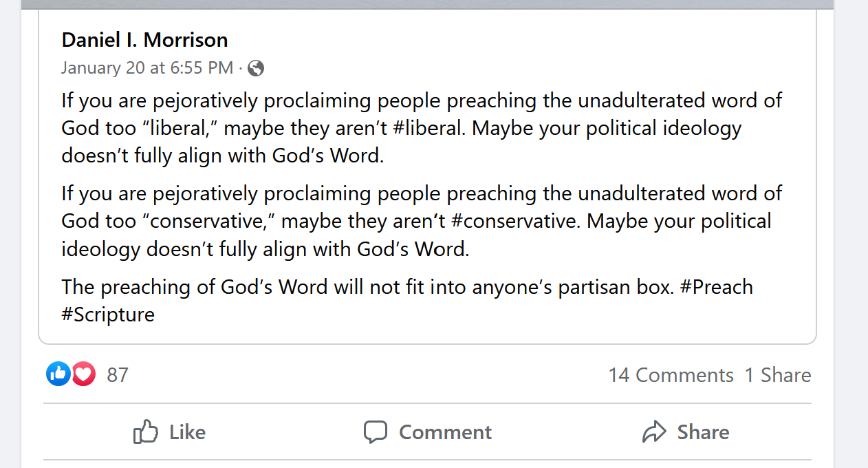Click the red heart reaction icon
The height and width of the screenshot is (468, 868).
[84, 374]
